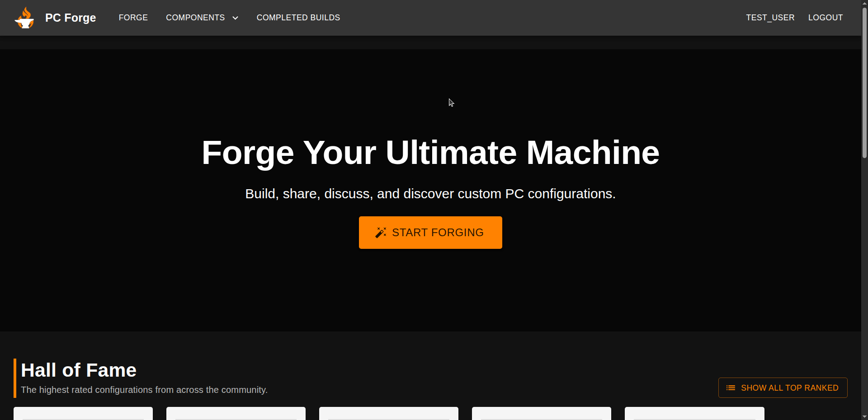Click the PC Forge brand name
Viewport: 868px width, 420px height.
pos(71,18)
